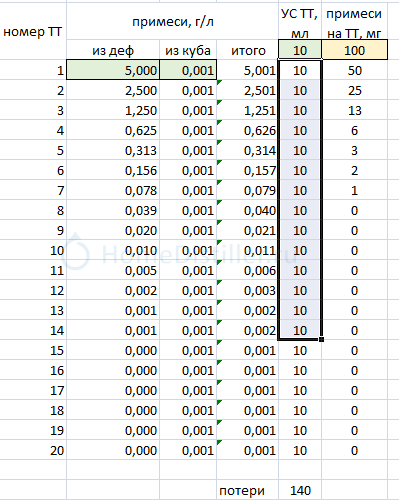Click the 'из деф' cell with 0,625
Screen dimensions: 399x500
click(x=113, y=130)
